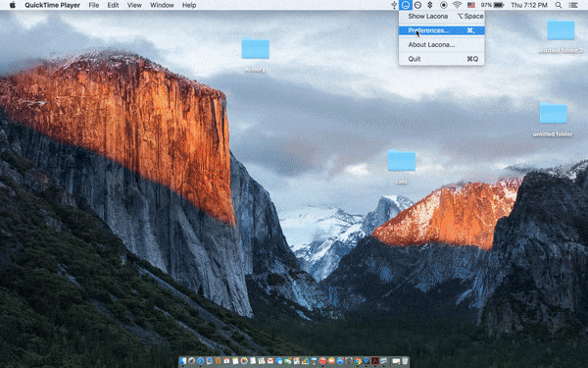The width and height of the screenshot is (588, 368).
Task: Click the Bluetooth menu bar icon
Action: pos(430,5)
